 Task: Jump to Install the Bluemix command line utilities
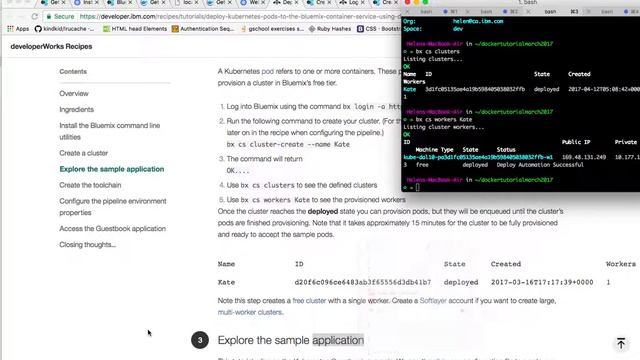[x=110, y=131]
